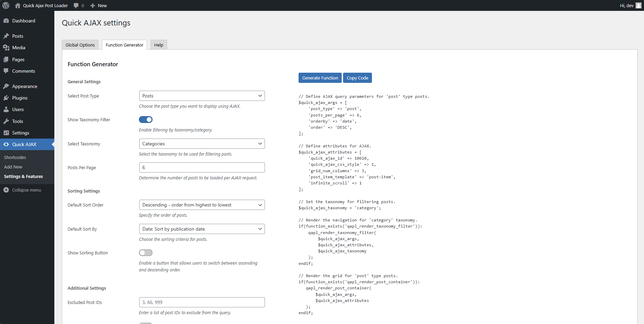Viewport: 644px width, 324px height.
Task: Open the Media library icon
Action: [6, 48]
